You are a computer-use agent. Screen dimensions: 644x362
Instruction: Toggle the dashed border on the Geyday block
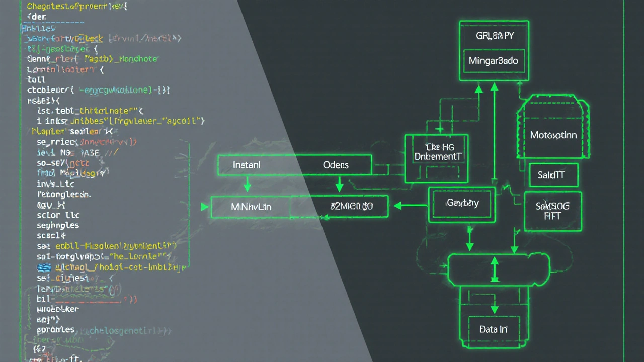pyautogui.click(x=461, y=203)
